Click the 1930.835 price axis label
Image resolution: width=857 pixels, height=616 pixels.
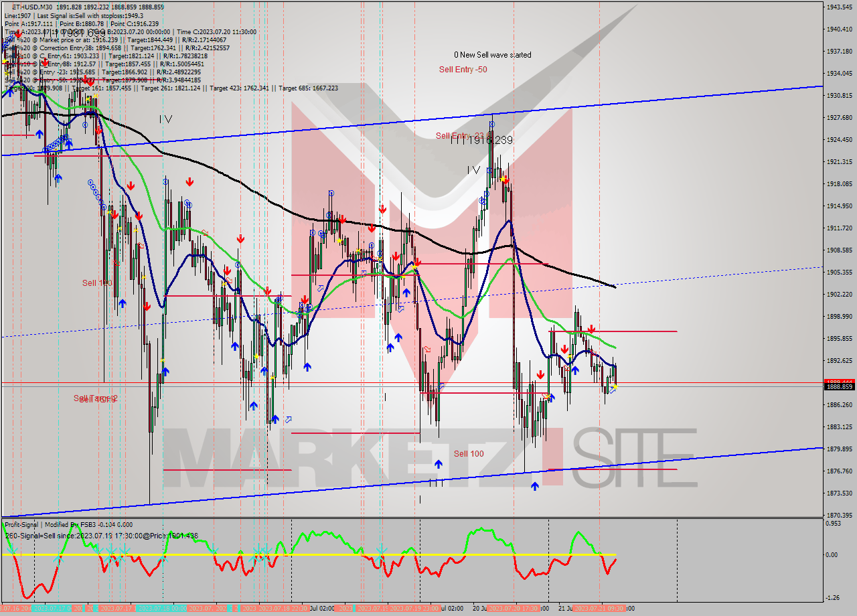(x=839, y=95)
